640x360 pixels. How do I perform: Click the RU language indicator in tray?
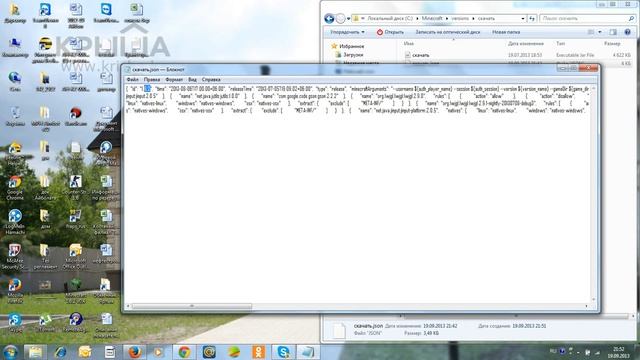click(553, 351)
